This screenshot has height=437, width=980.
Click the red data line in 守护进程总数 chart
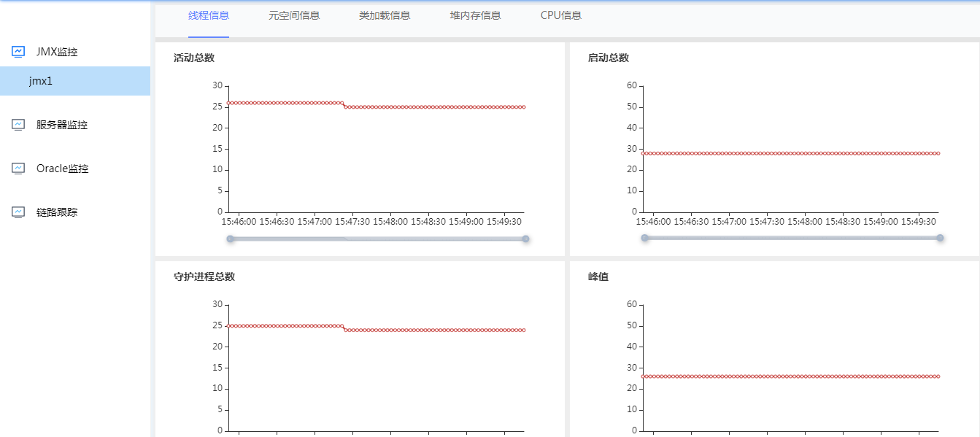click(x=438, y=330)
